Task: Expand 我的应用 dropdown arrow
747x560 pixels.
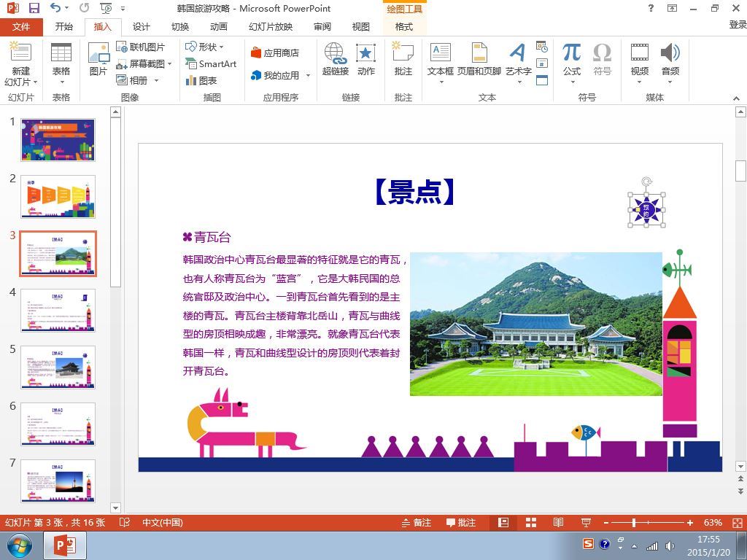Action: tap(308, 76)
